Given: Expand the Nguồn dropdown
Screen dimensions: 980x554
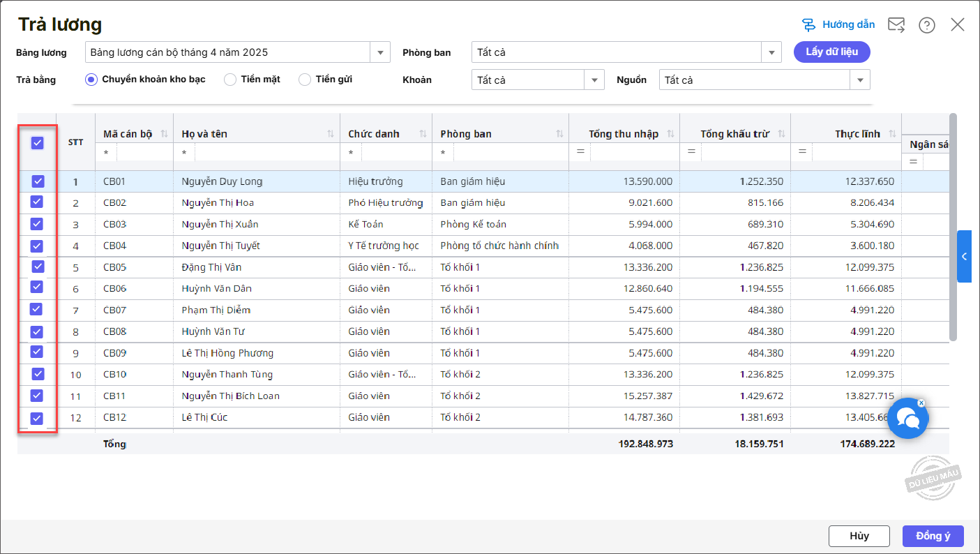Looking at the screenshot, I should (860, 80).
